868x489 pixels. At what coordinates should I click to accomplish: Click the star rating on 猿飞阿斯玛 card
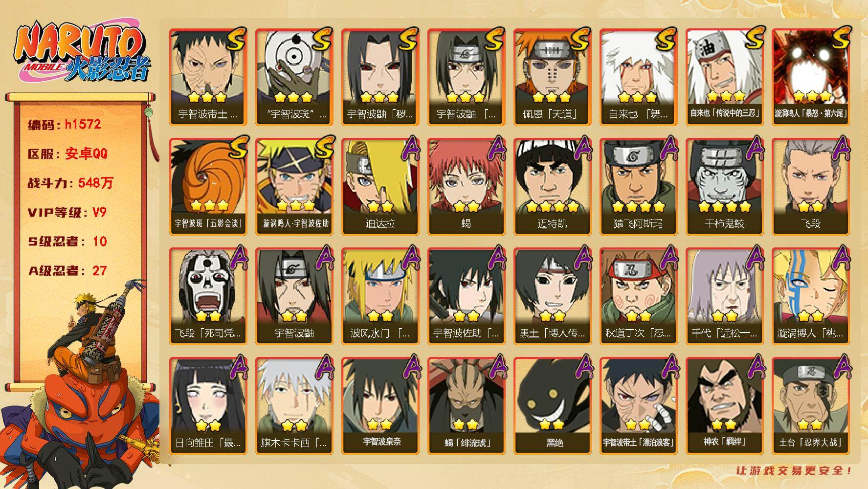pyautogui.click(x=638, y=206)
